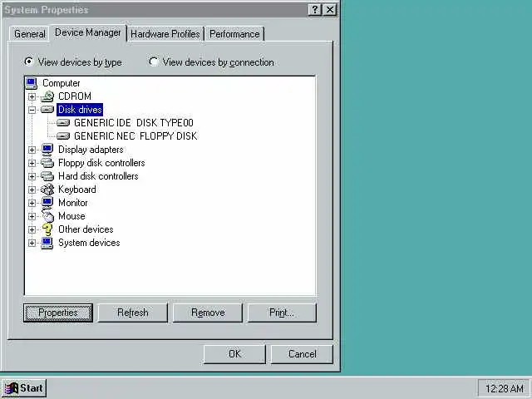Viewport: 532px width, 399px height.
Task: Click the Disk drives category icon
Action: coord(47,110)
